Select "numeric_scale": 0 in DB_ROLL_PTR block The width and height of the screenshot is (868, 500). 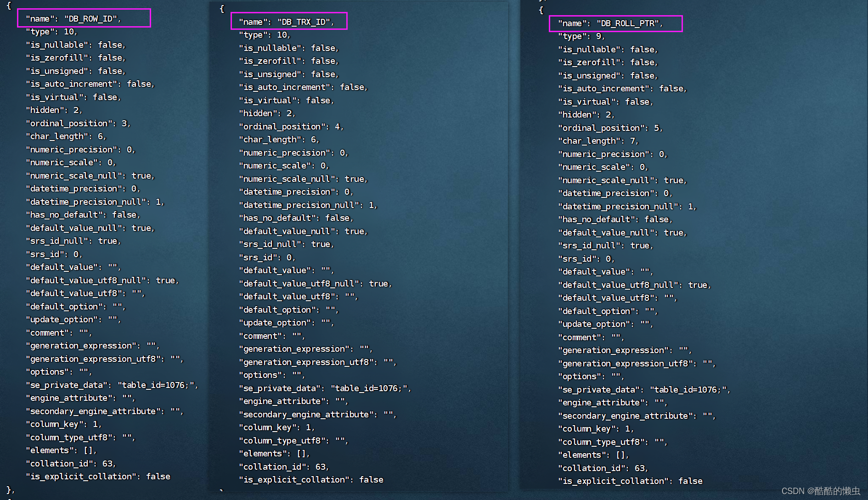coord(603,167)
